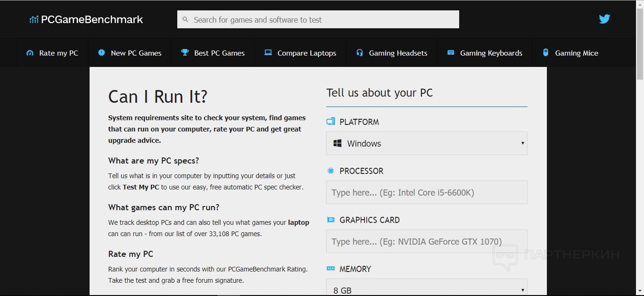Image resolution: width=644 pixels, height=296 pixels.
Task: Click the What games can my PC run? heading
Action: [x=164, y=207]
